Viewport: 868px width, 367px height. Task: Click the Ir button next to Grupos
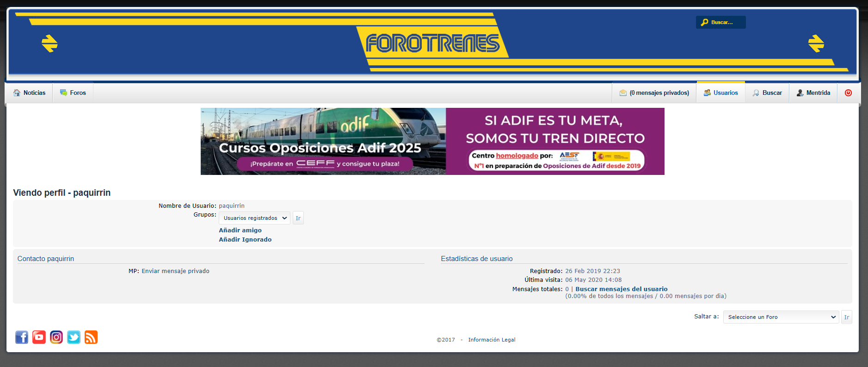(298, 218)
